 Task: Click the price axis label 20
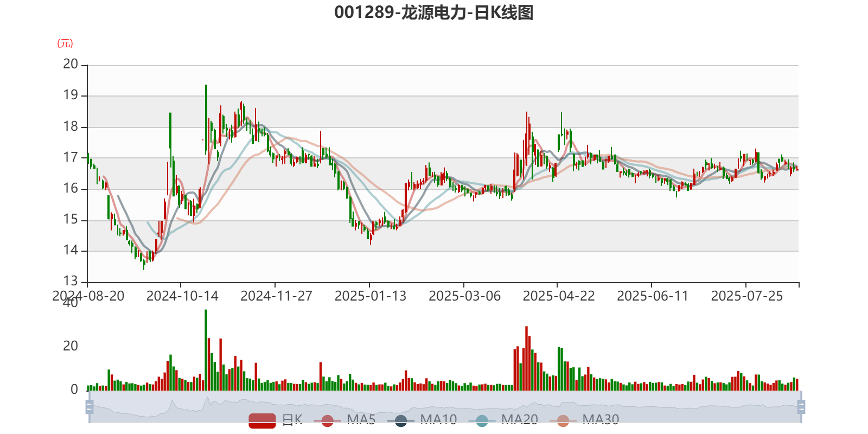[71, 64]
